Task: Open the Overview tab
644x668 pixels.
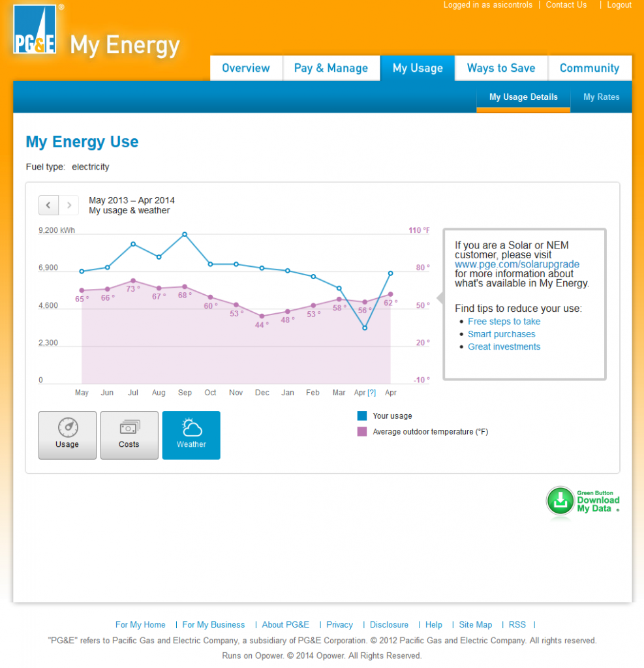Action: click(x=245, y=68)
